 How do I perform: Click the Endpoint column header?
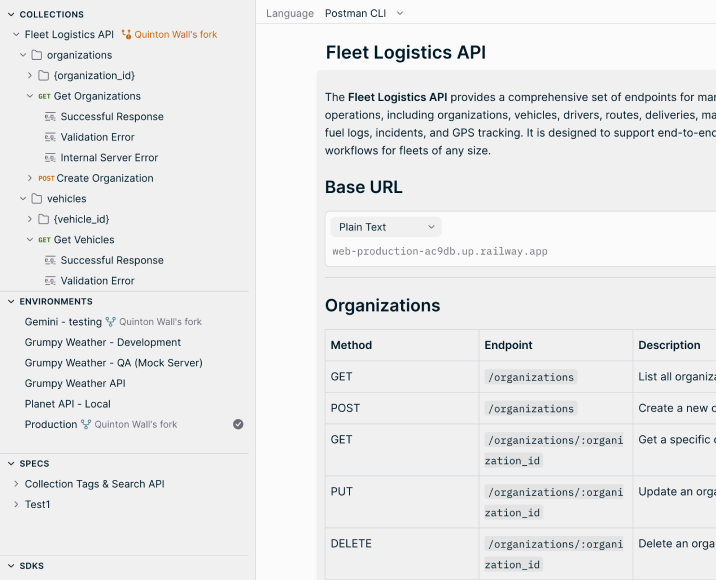508,345
